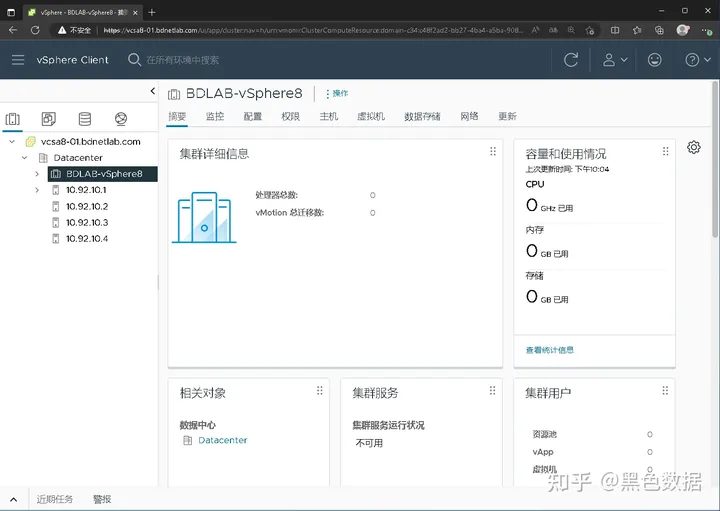Viewport: 720px width, 511px height.
Task: Open the help question mark menu
Action: pos(698,60)
